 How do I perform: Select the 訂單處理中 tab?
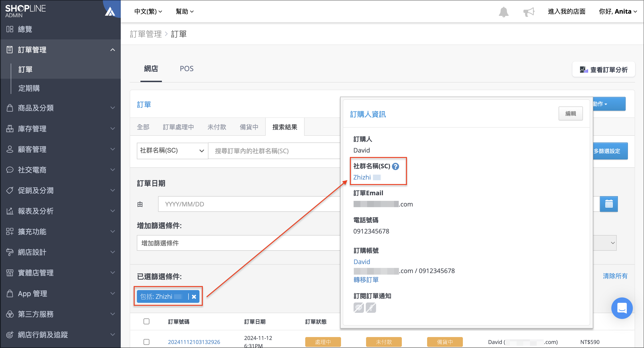(178, 127)
